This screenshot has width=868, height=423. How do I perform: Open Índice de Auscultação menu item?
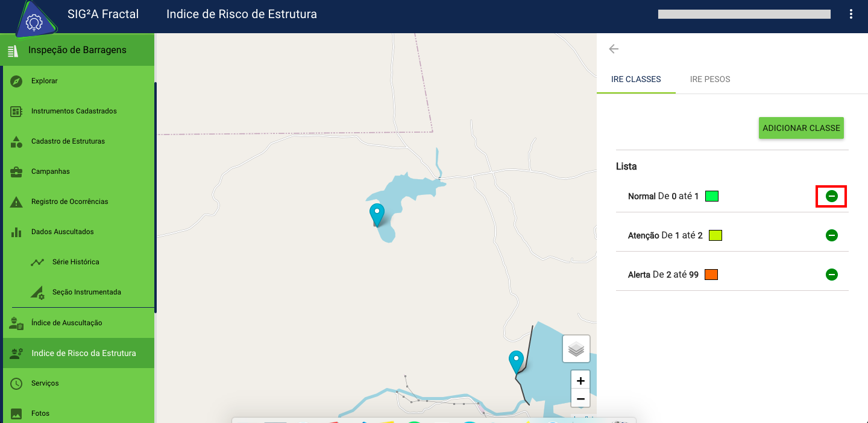point(78,323)
